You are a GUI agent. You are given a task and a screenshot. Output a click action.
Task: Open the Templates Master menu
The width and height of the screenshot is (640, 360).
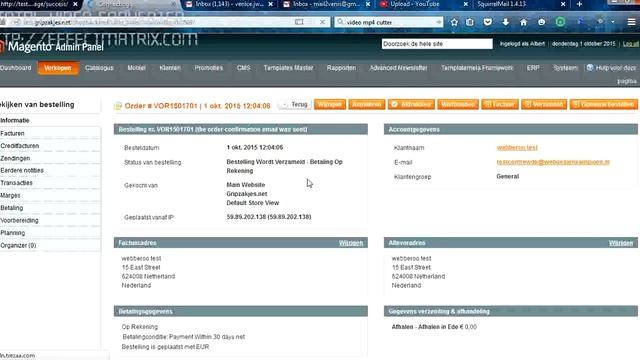pyautogui.click(x=288, y=68)
